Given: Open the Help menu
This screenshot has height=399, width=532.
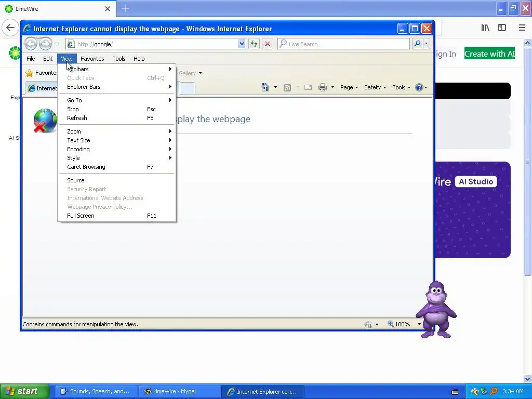Looking at the screenshot, I should 139,59.
